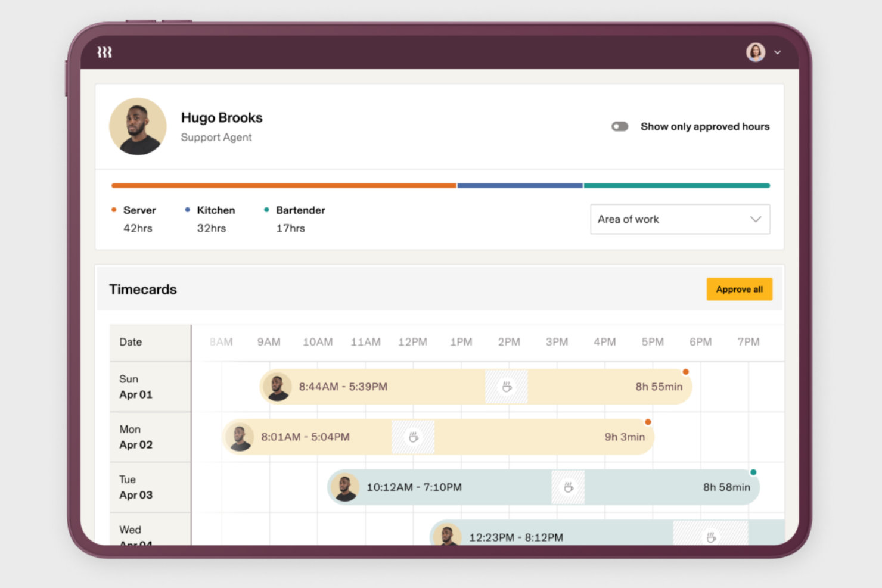Toggle the Server legend indicator
Screen dimensions: 882x588
114,210
